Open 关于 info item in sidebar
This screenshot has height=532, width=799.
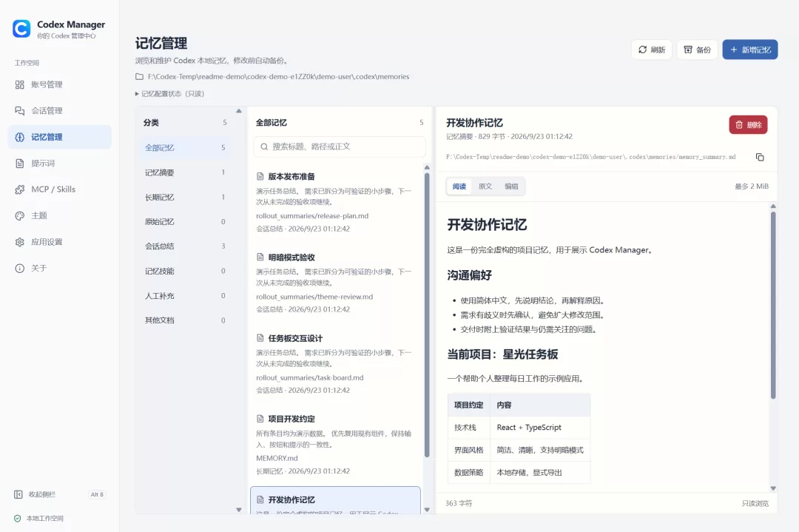(x=60, y=268)
